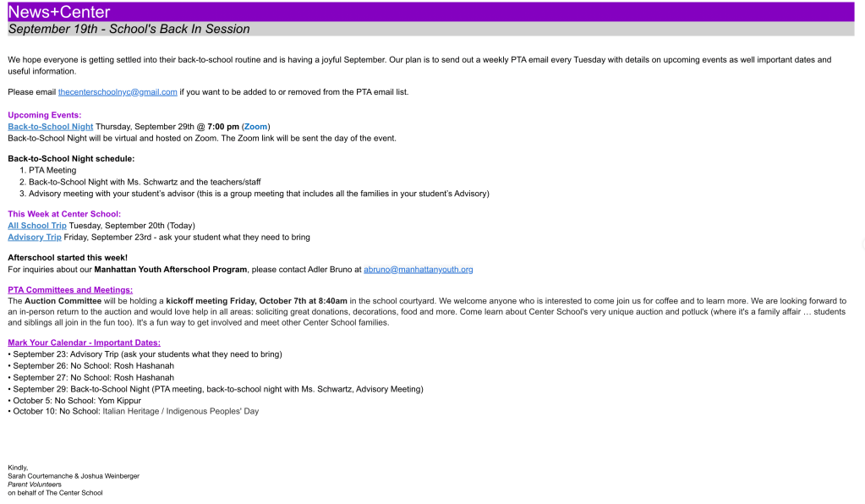The image size is (865, 504).
Task: Open the thecenterschoolnyc@gmail.com email link
Action: pos(118,92)
